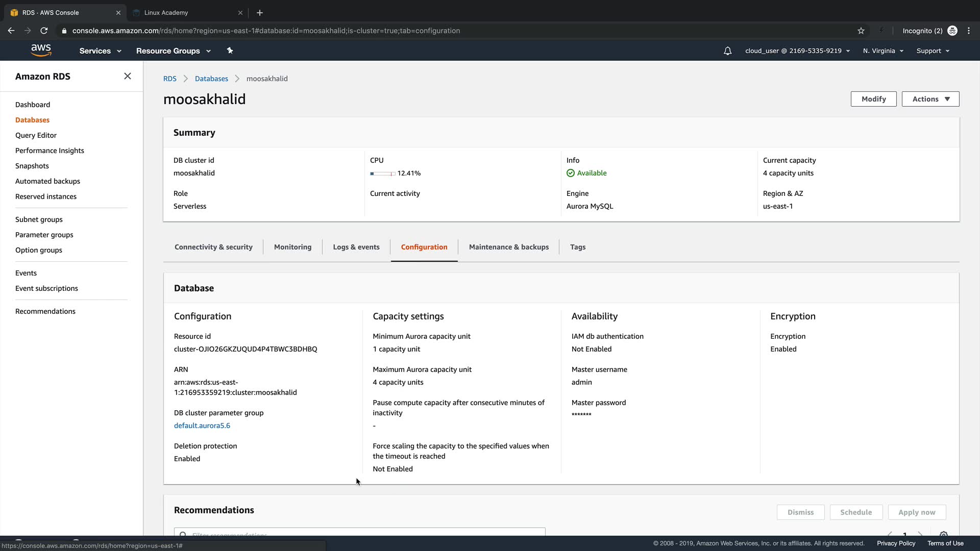Switch to Maintenance & backups tab
The height and width of the screenshot is (551, 980).
point(508,247)
